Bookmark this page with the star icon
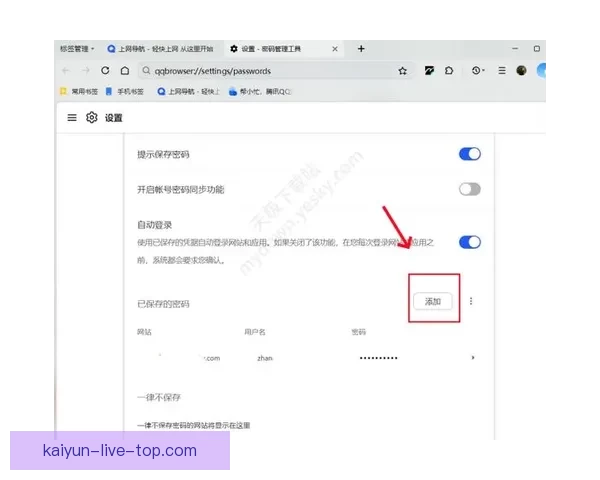The height and width of the screenshot is (480, 600). click(402, 71)
